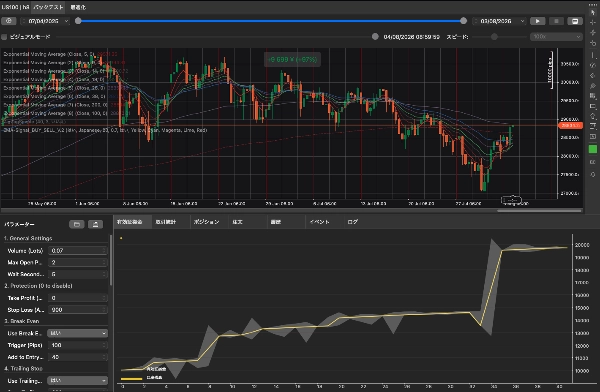Click the '4. Trailing Stop' heading
Viewport: 600px width, 392px height.
coord(23,369)
